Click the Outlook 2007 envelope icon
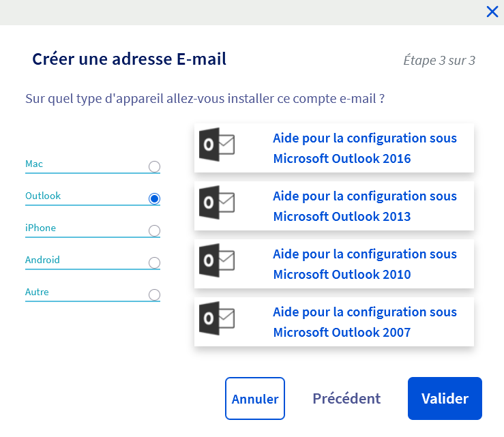504x437 pixels. click(x=217, y=318)
